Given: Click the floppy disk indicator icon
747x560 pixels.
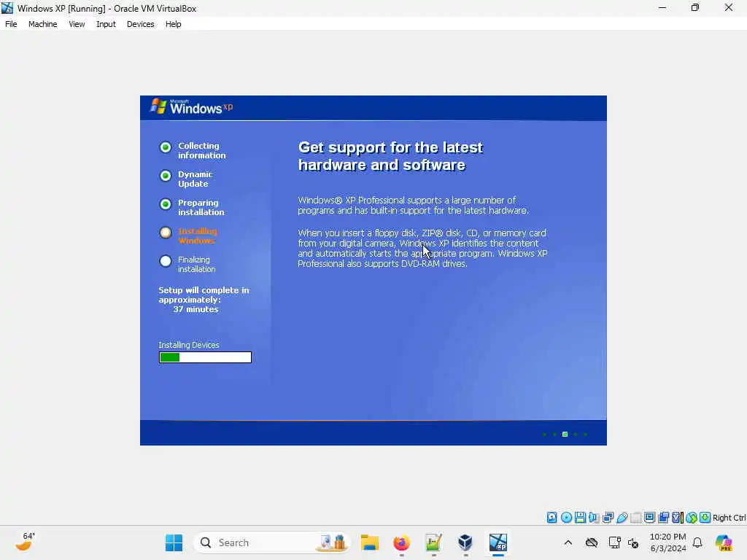Looking at the screenshot, I should click(x=580, y=518).
